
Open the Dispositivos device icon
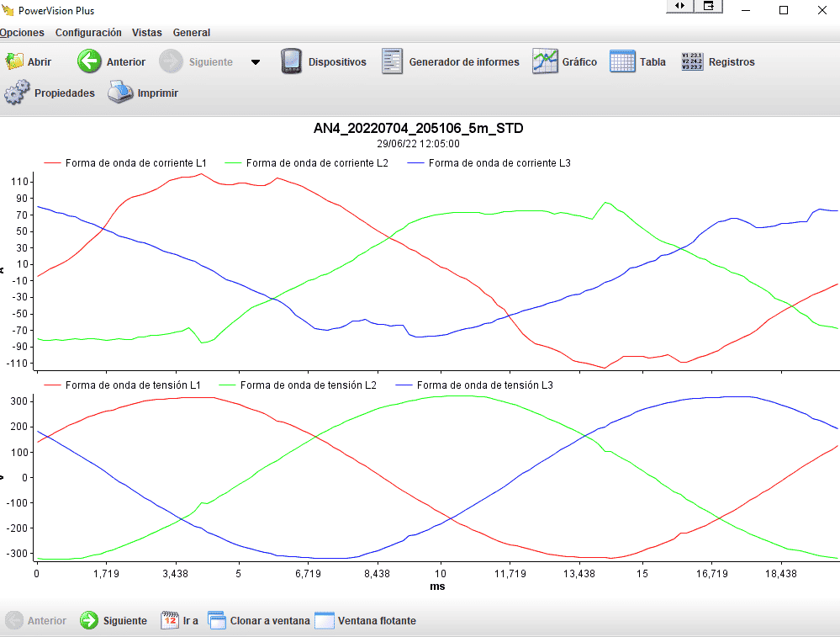tap(291, 61)
